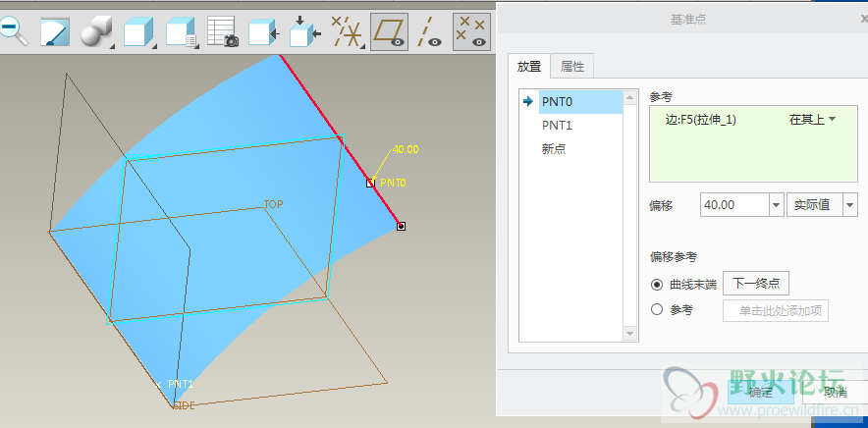Click the PNT0 label in the viewport
The height and width of the screenshot is (428, 868).
(393, 183)
